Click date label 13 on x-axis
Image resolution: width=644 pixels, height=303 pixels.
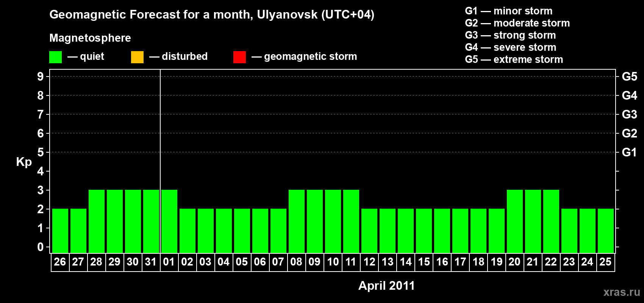point(387,262)
